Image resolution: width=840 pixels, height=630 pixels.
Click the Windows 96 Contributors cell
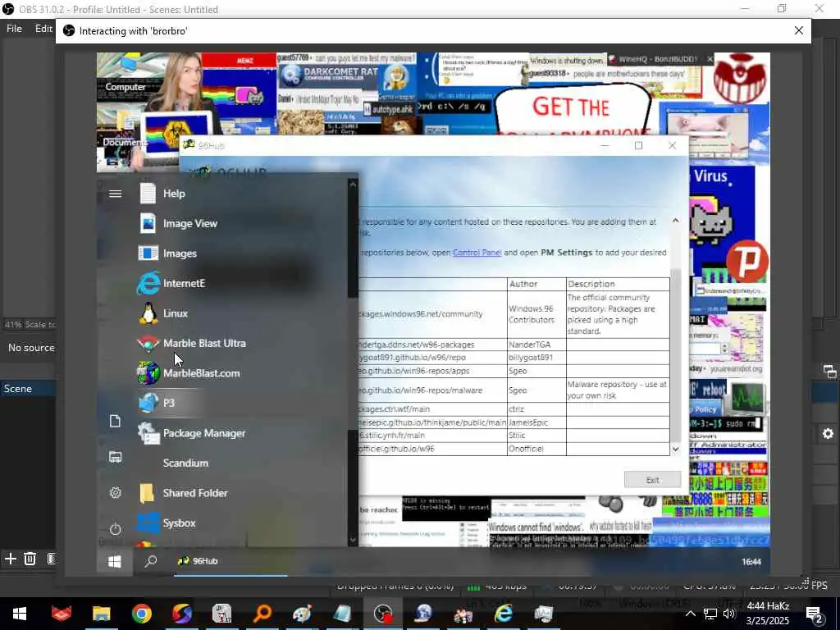point(536,314)
